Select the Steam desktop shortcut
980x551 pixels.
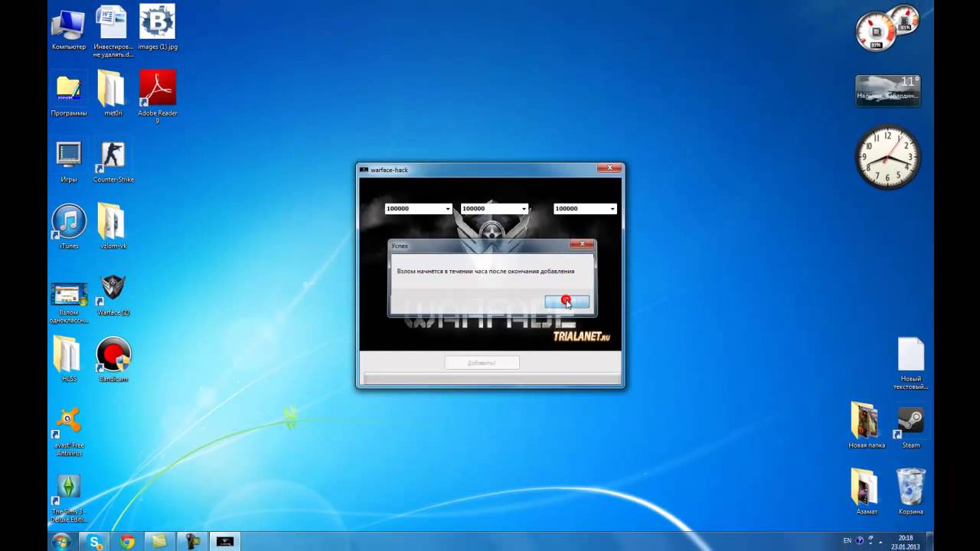(910, 425)
